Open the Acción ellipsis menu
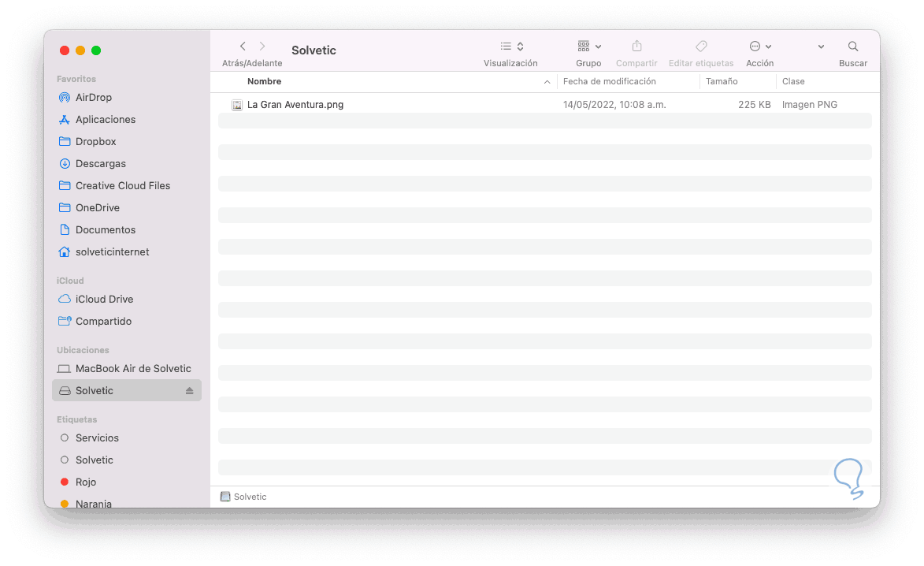 pyautogui.click(x=759, y=46)
